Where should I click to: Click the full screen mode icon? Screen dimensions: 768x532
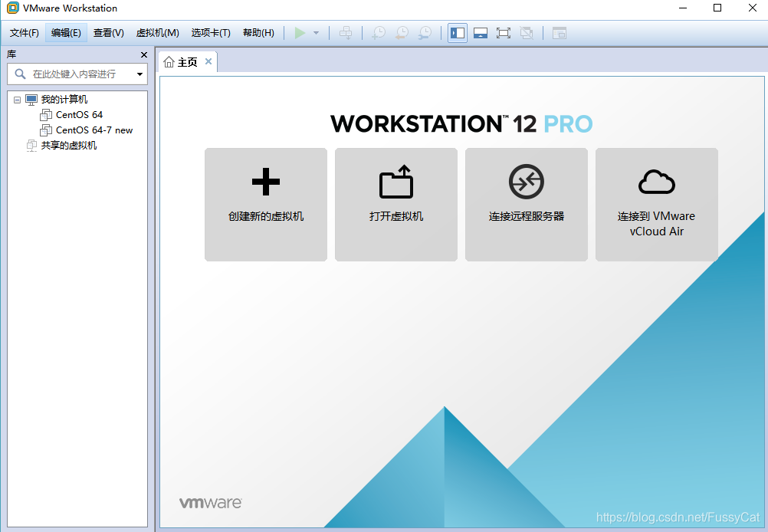504,33
